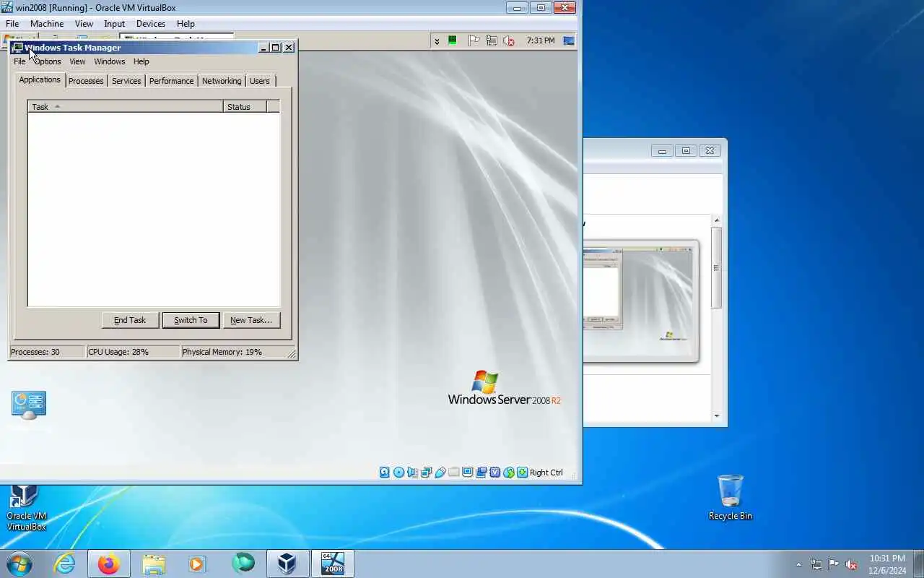Click the guest muted volume tray icon
The width and height of the screenshot is (924, 578).
pos(508,40)
